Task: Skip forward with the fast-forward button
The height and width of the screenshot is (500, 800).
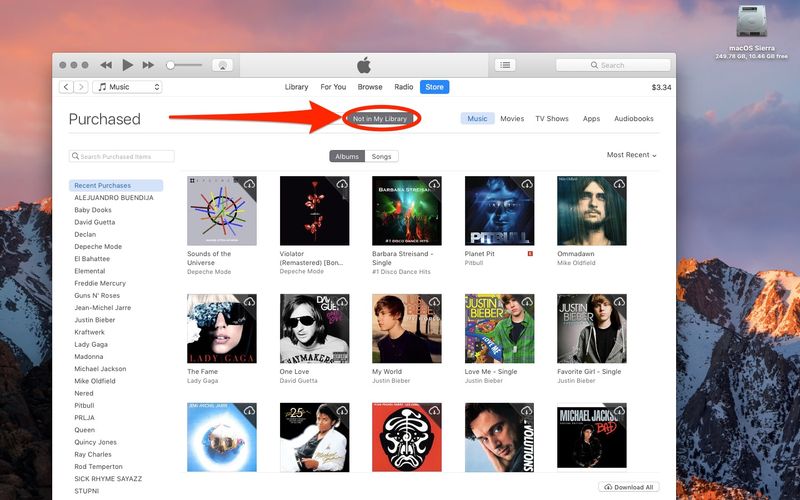Action: click(148, 65)
